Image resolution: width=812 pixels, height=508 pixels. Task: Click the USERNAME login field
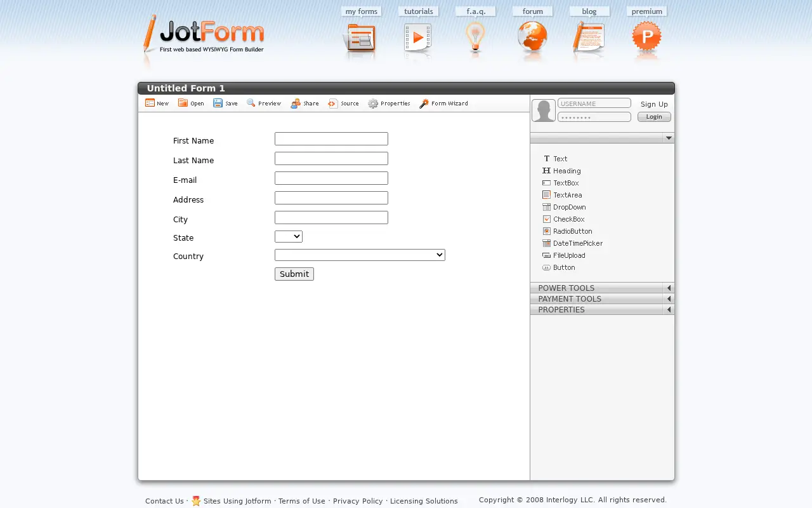[594, 104]
